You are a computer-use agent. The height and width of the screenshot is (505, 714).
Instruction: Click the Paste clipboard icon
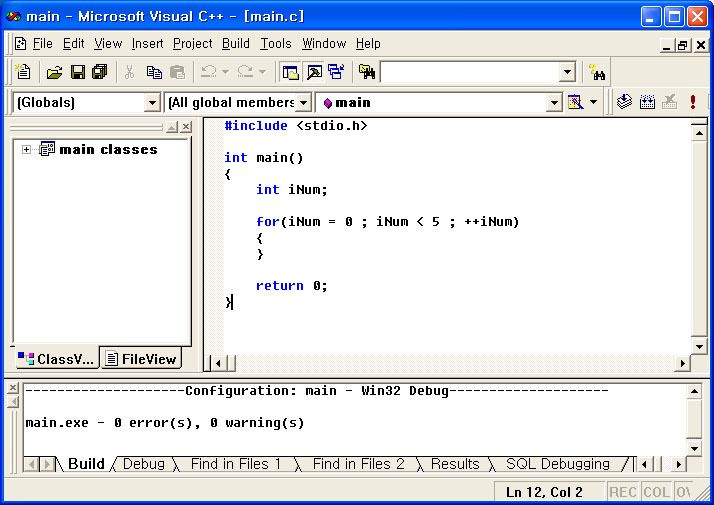[x=177, y=72]
